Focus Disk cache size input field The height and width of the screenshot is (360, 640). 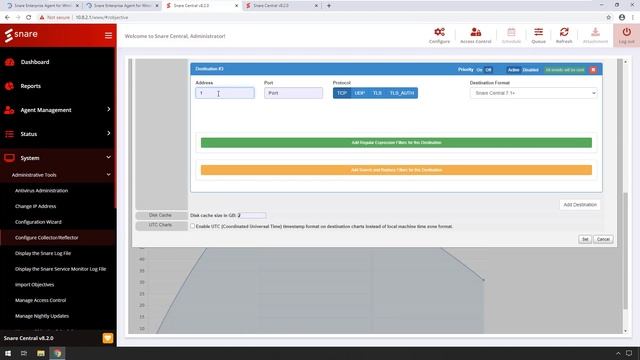[252, 215]
